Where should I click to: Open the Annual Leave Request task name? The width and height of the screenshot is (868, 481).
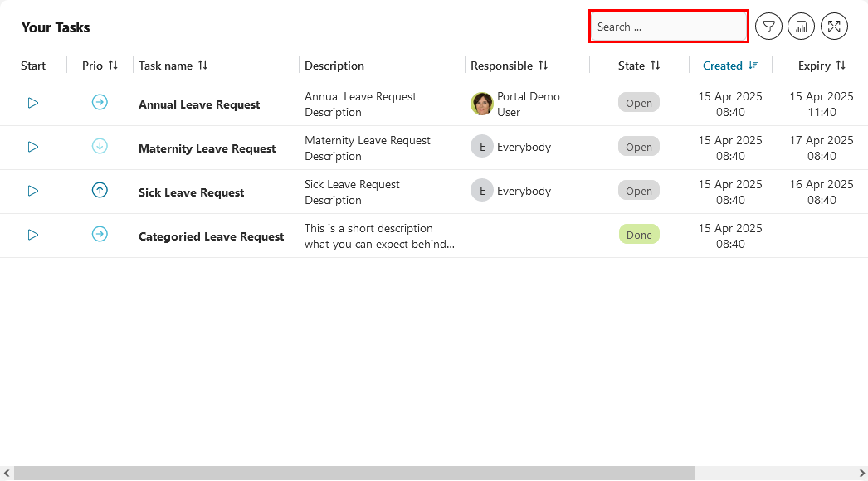click(199, 104)
